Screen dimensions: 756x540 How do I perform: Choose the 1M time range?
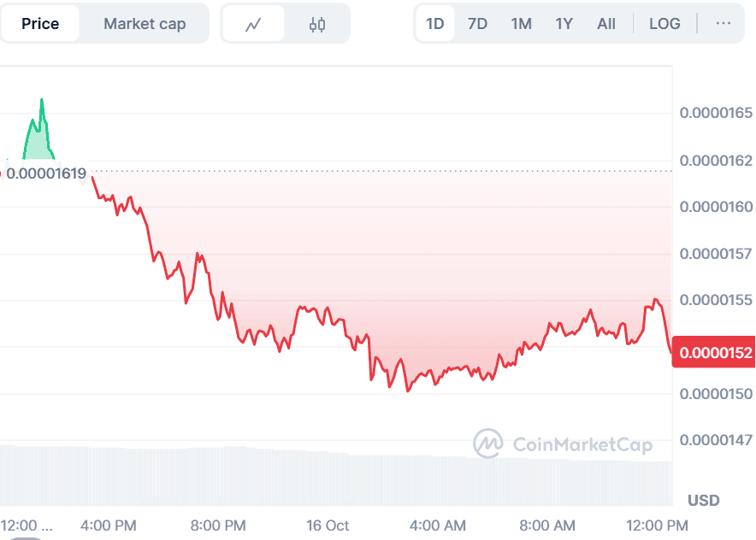[521, 23]
